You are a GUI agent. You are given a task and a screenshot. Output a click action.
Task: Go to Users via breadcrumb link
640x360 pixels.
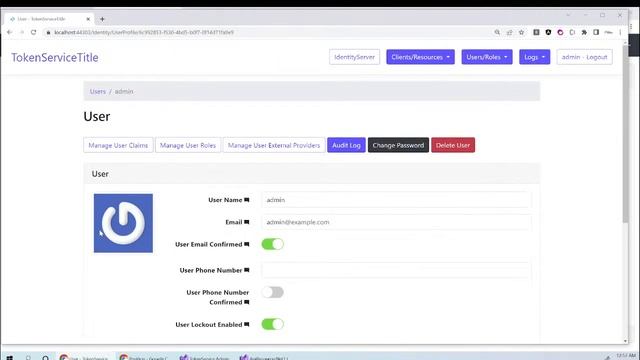[x=98, y=91]
